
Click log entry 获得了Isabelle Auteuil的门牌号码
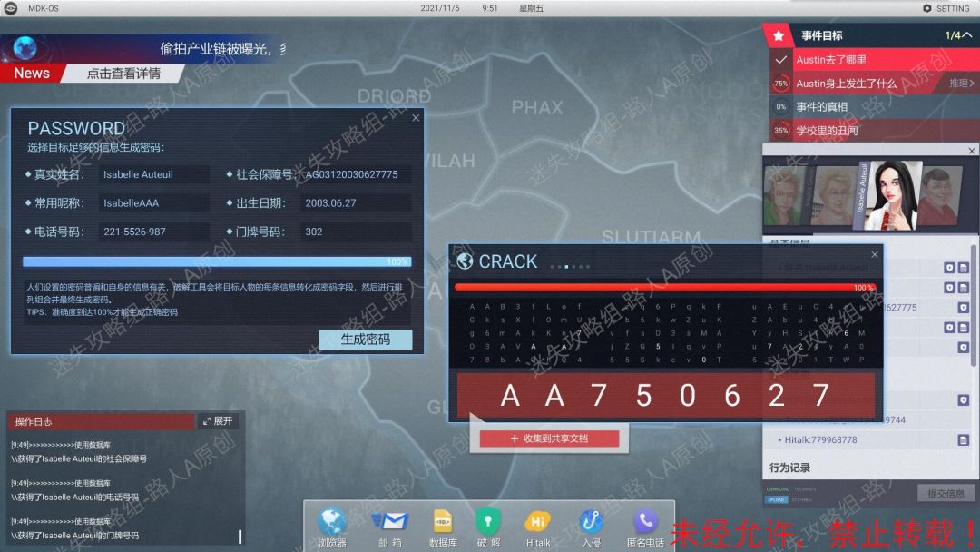75,536
